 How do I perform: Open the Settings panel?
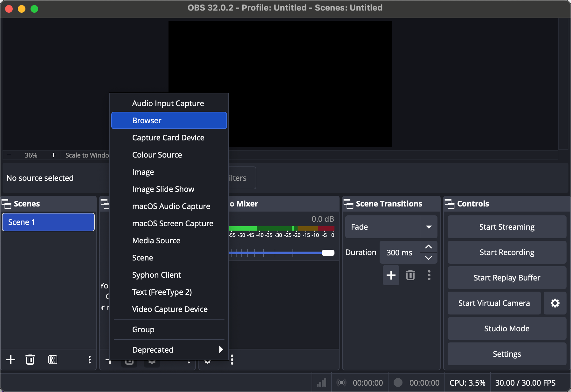coord(506,354)
